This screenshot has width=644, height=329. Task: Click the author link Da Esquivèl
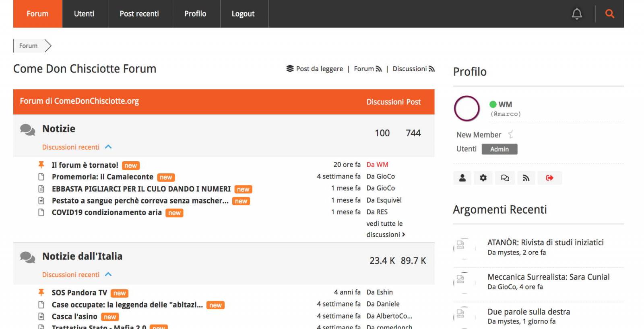(x=384, y=200)
